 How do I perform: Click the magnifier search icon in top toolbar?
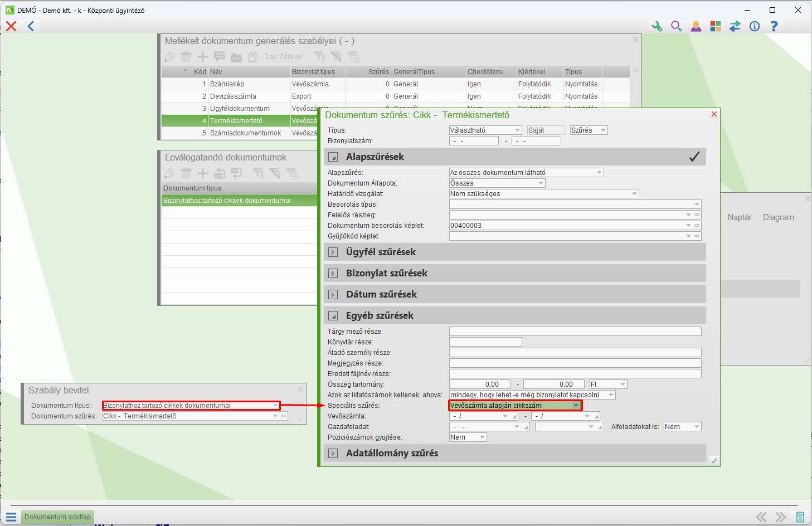tap(676, 26)
